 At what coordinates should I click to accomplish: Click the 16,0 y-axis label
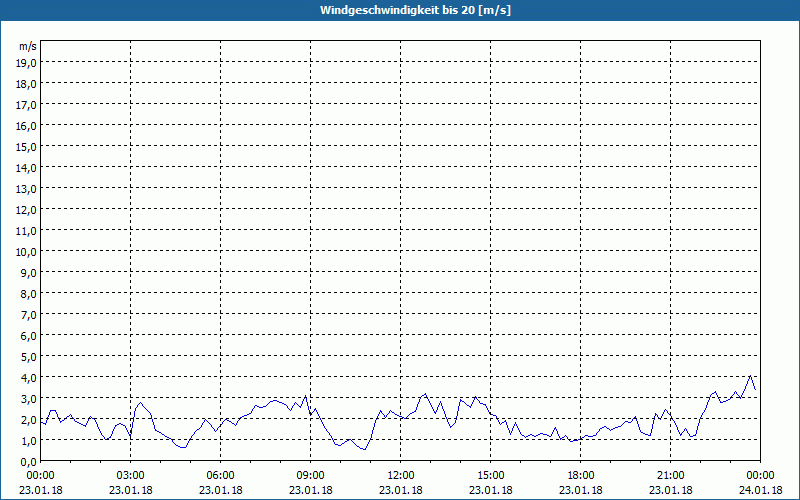pos(26,126)
